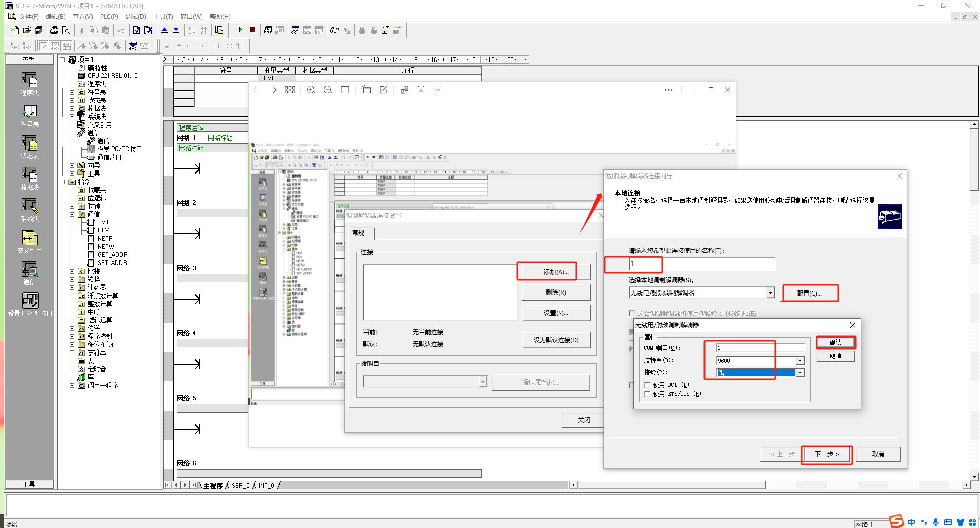Click the 下一步 > button
This screenshot has height=528, width=980.
826,454
